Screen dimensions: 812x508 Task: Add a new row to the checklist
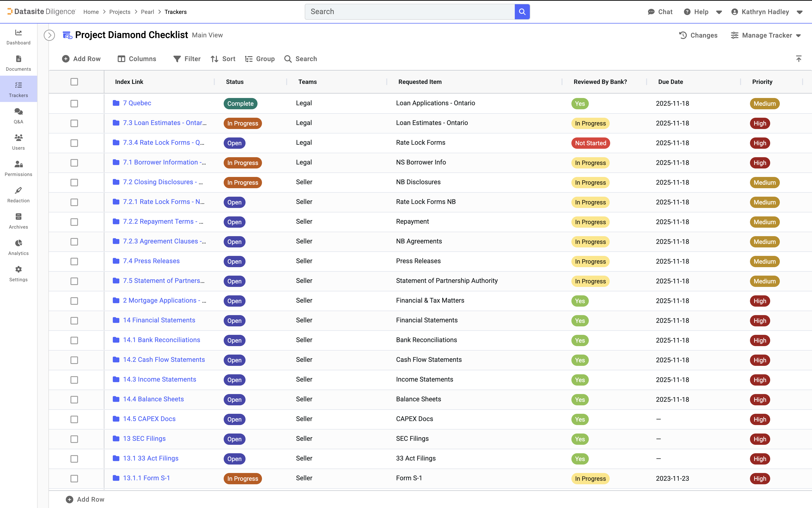tap(82, 59)
